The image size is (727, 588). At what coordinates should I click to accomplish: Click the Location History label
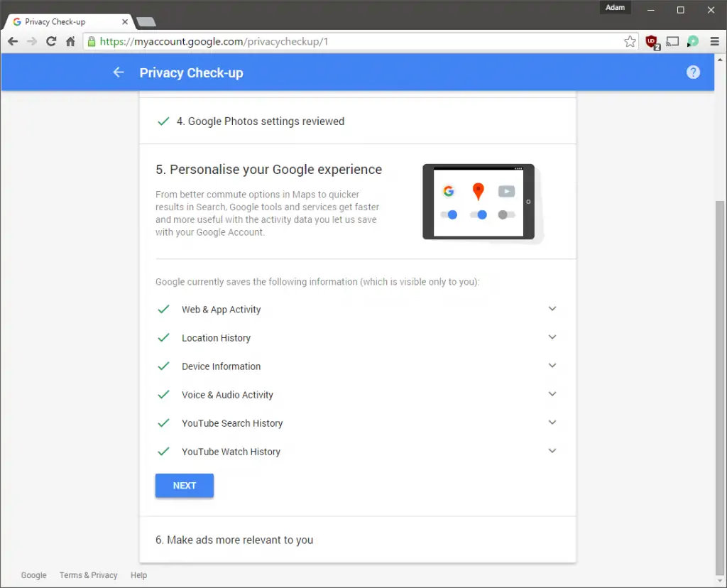click(216, 338)
